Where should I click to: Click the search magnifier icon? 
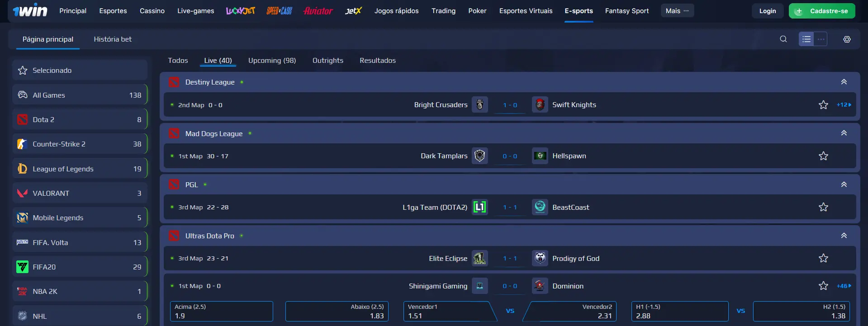(x=783, y=39)
